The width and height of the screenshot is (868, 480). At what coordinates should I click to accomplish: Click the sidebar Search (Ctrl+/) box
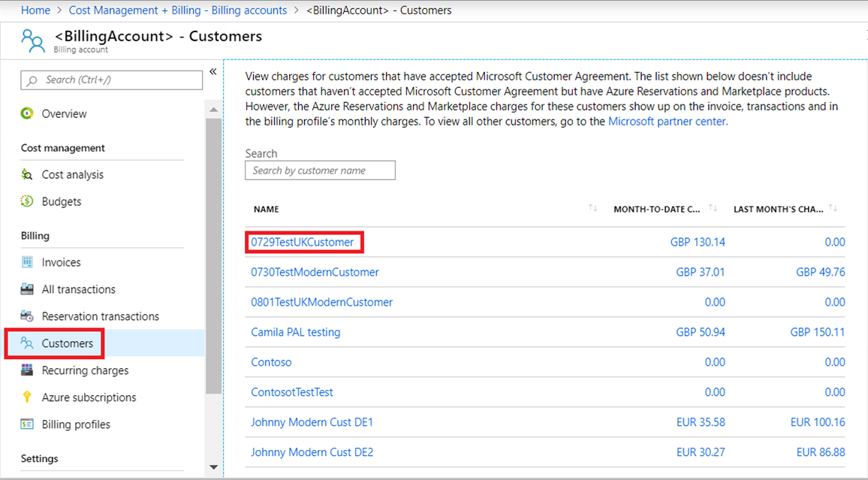(x=112, y=80)
